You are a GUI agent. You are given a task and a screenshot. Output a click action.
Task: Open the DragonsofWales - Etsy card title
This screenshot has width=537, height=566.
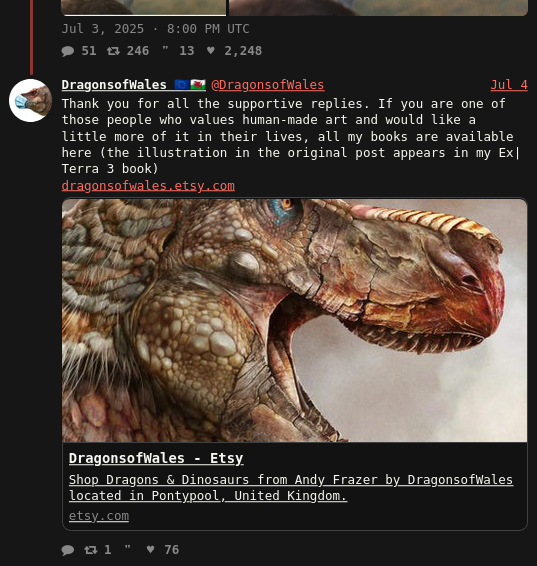pyautogui.click(x=156, y=458)
